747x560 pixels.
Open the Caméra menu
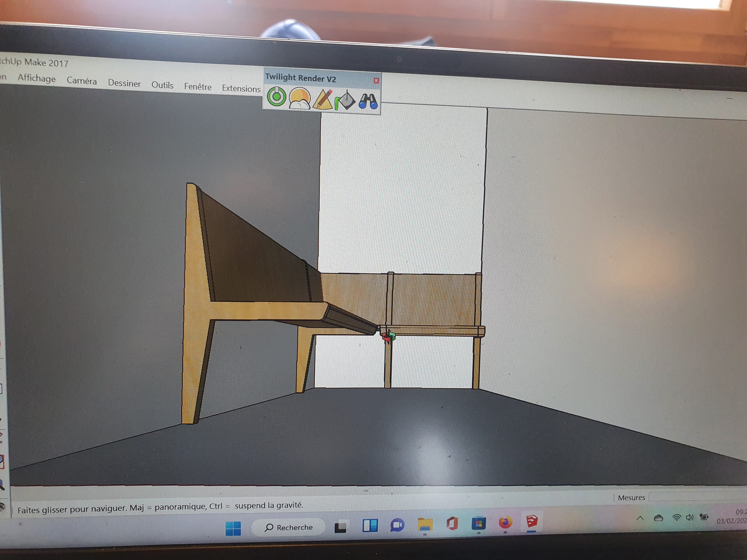[x=82, y=81]
